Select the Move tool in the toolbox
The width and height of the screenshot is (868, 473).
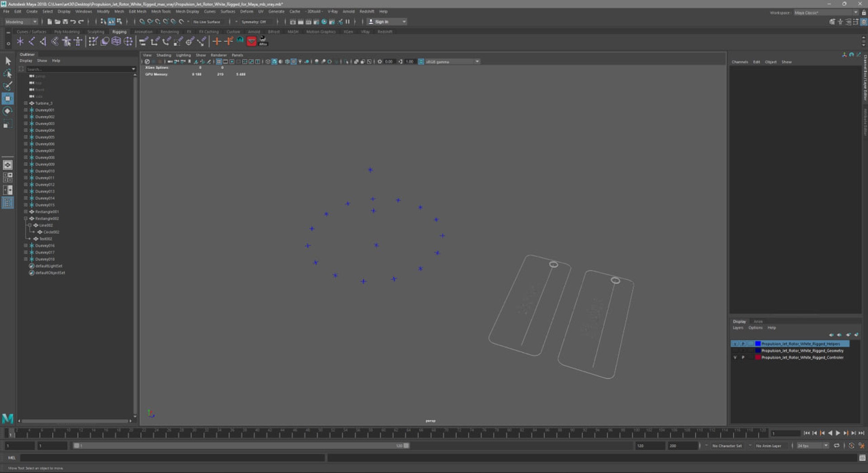coord(8,99)
